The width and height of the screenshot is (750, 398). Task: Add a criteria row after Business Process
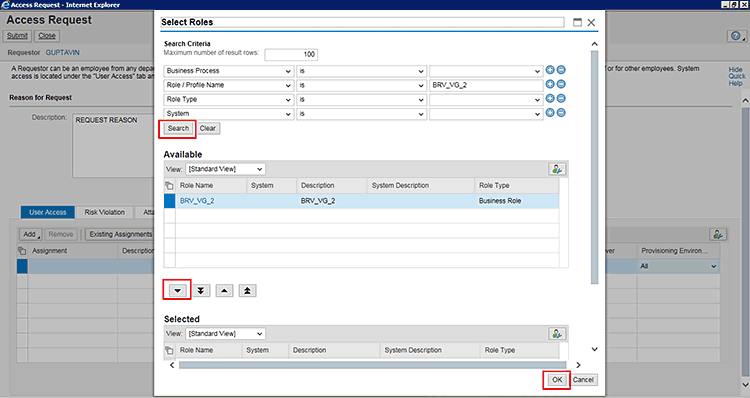pyautogui.click(x=550, y=70)
